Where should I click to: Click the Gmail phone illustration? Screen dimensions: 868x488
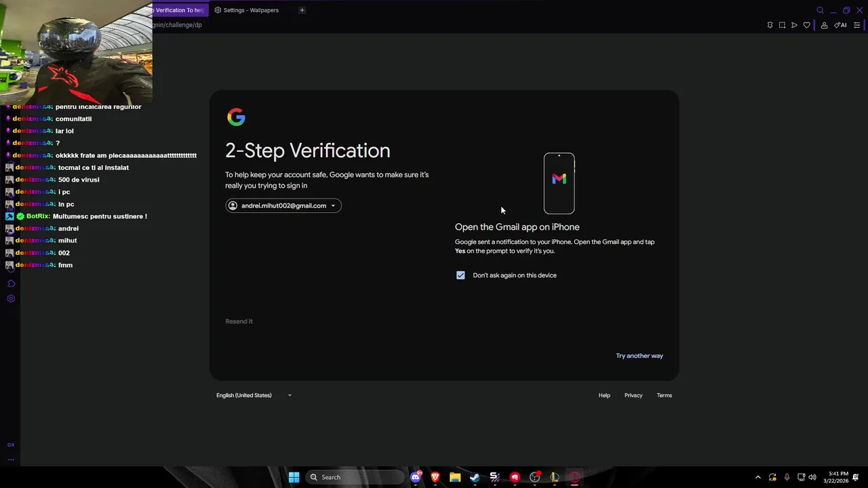[559, 183]
